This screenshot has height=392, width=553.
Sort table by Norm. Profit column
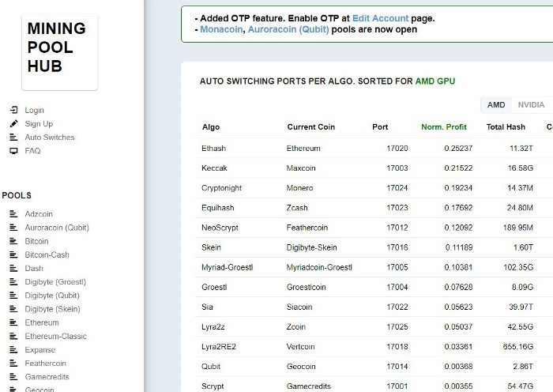coord(443,127)
